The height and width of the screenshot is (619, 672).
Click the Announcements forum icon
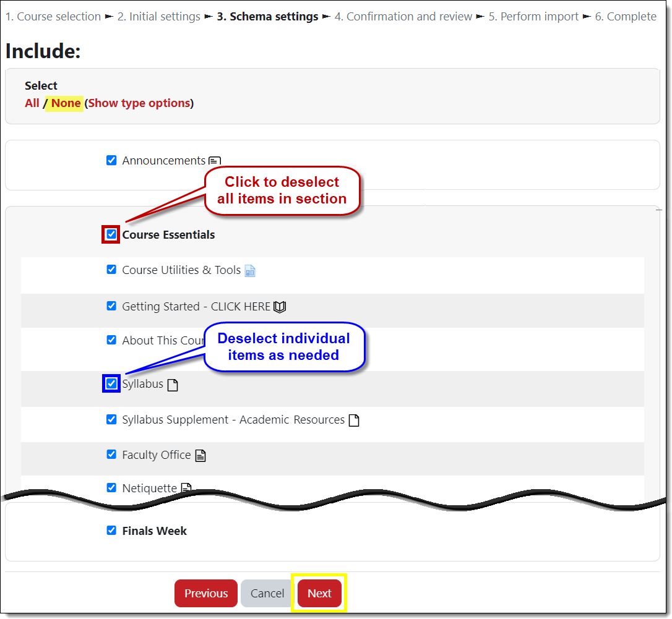coord(214,161)
